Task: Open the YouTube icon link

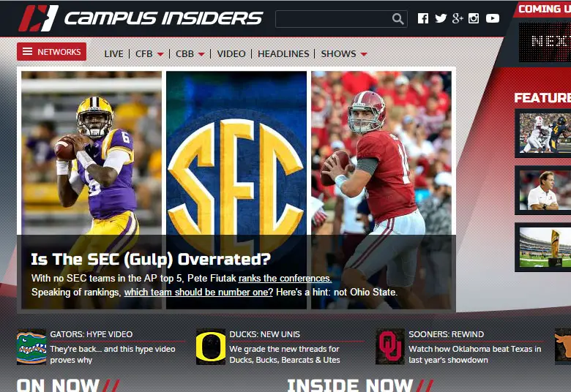Action: [x=493, y=18]
